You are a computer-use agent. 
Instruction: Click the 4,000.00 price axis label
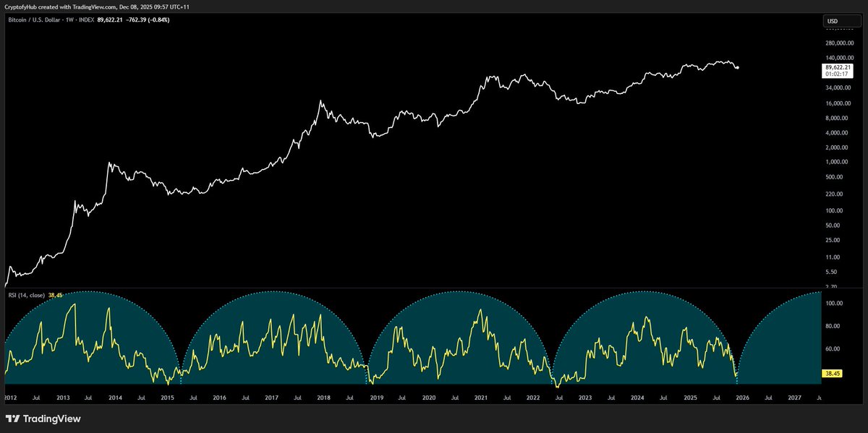pyautogui.click(x=837, y=133)
